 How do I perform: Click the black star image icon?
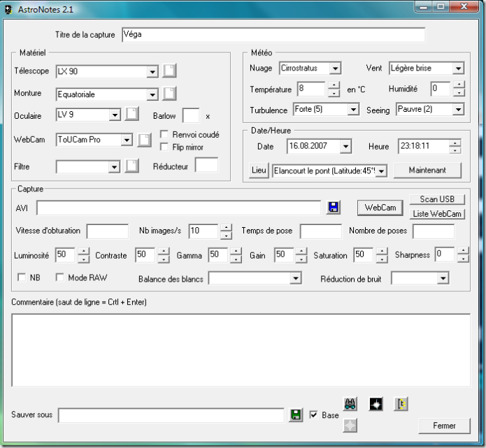[376, 404]
